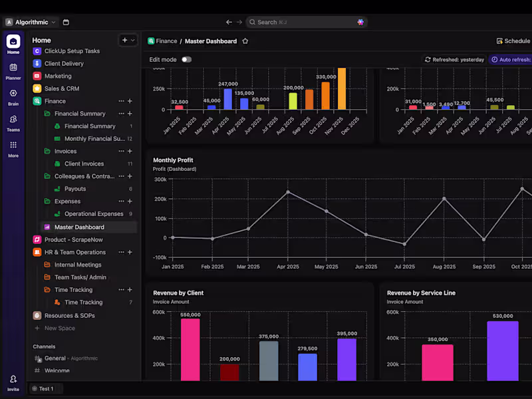
Task: Toggle Edit mode for the dashboard
Action: (x=187, y=59)
